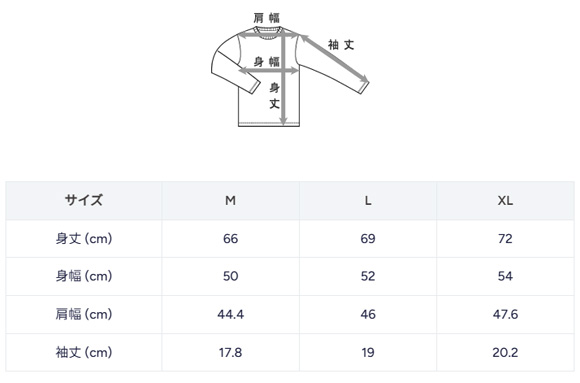Click the M body length value 66
The image size is (580, 383).
230,239
